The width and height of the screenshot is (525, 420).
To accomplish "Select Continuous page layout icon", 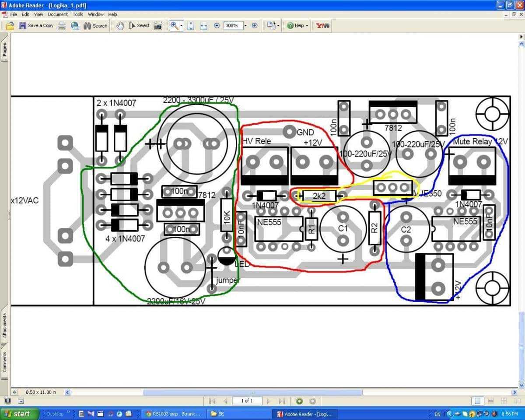I will coord(490,401).
